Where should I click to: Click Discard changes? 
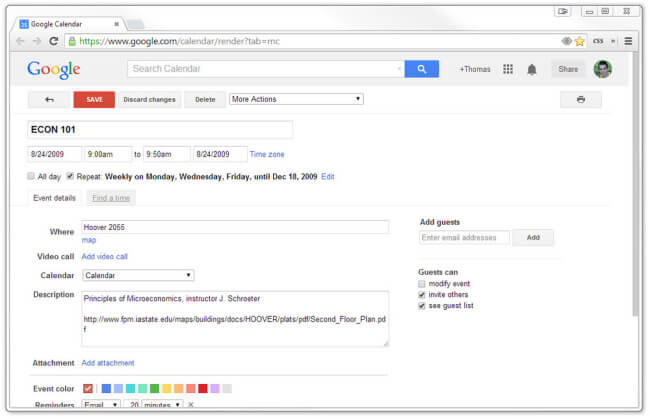[150, 99]
